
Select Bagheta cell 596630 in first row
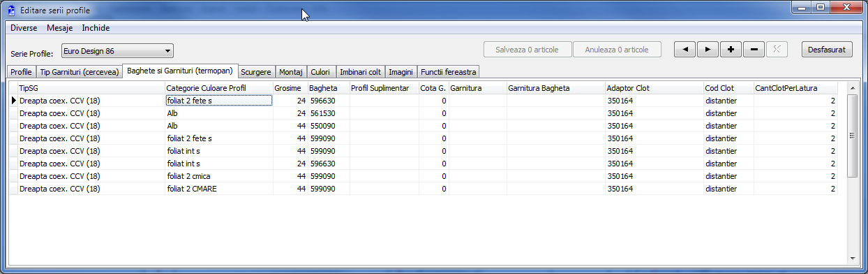click(329, 101)
